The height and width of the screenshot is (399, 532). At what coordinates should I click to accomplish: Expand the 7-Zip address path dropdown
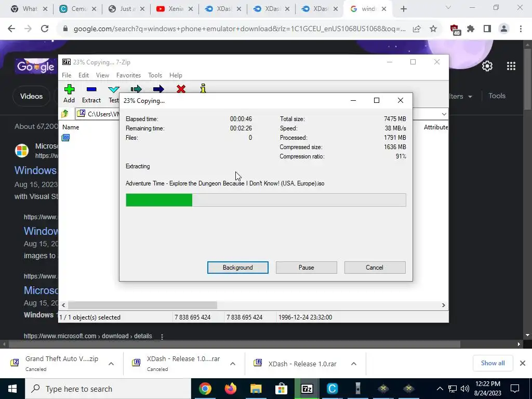tap(444, 114)
